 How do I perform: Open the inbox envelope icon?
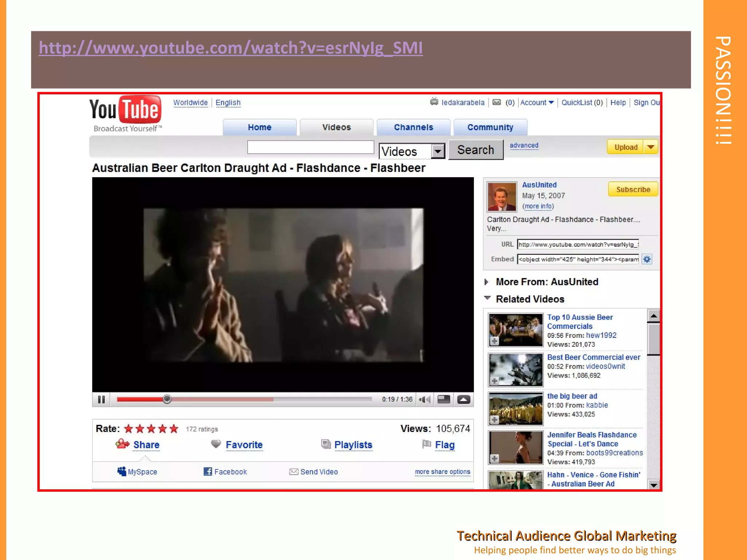tap(496, 102)
